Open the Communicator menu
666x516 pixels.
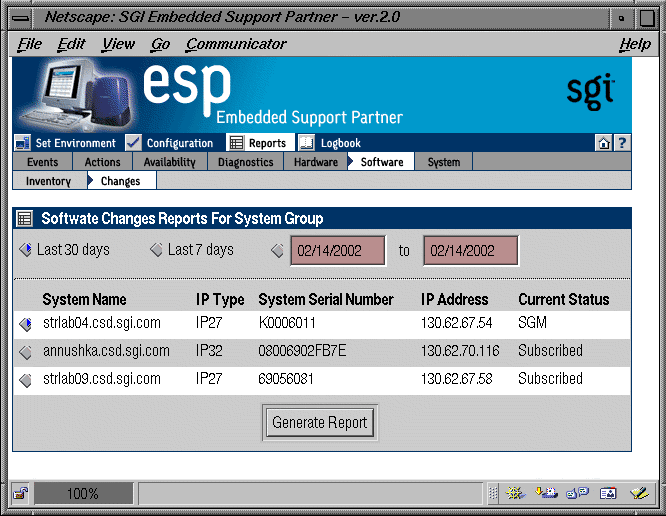click(236, 44)
